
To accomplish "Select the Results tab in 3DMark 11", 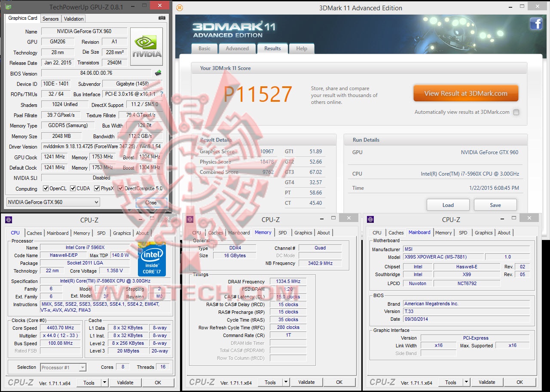I will [x=272, y=49].
